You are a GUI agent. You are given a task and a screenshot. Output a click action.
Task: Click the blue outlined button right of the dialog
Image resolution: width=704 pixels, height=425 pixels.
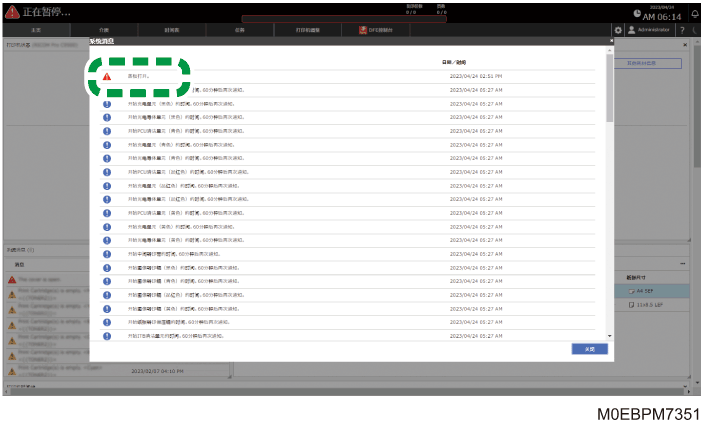[648, 63]
